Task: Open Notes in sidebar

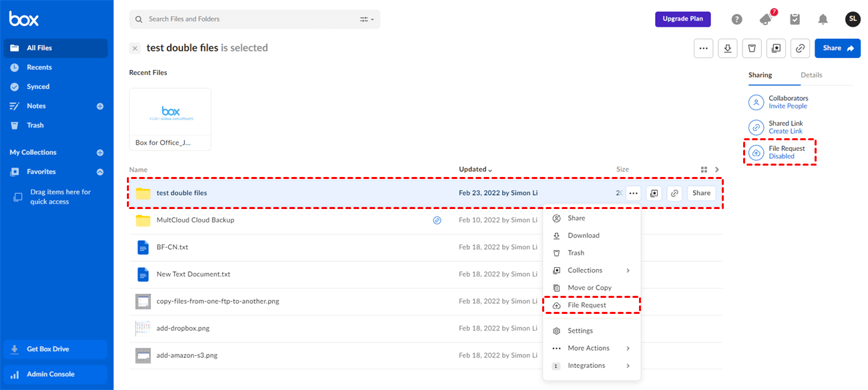Action: point(36,106)
